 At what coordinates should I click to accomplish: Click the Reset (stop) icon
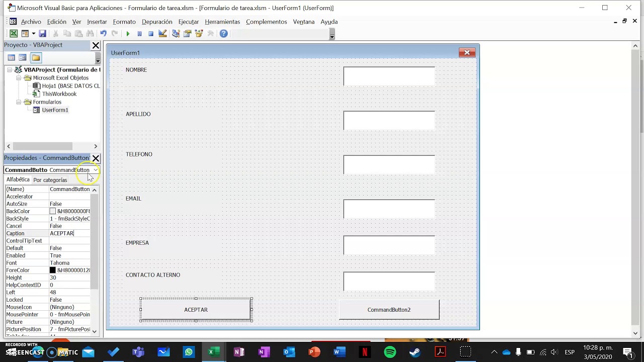[150, 34]
